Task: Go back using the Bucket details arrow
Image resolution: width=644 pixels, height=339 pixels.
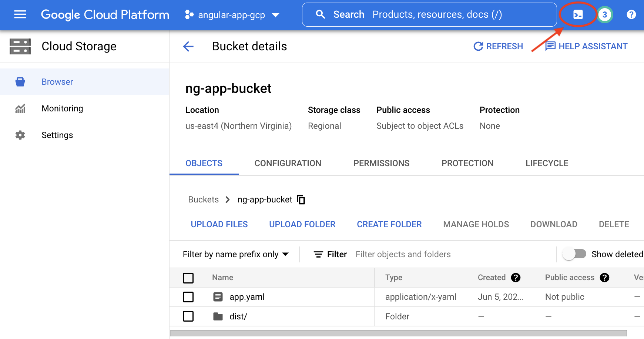Action: [x=188, y=46]
